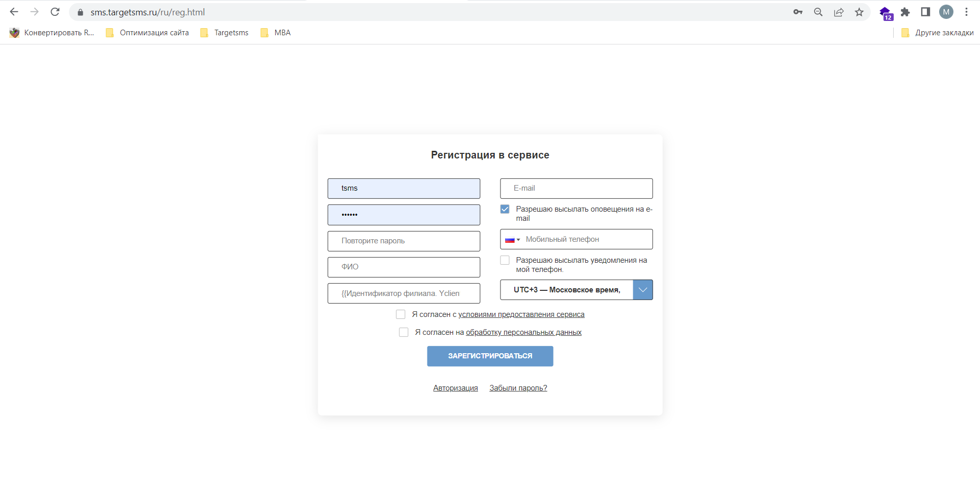
Task: Click the address bar URL
Action: (x=148, y=12)
